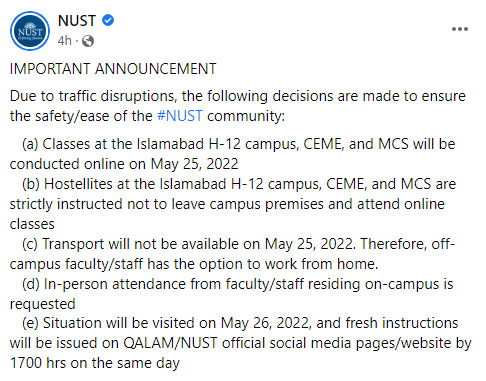Click 'conducted online on May 25, 2022' text
Screen dimensions: 486x381
pos(124,164)
